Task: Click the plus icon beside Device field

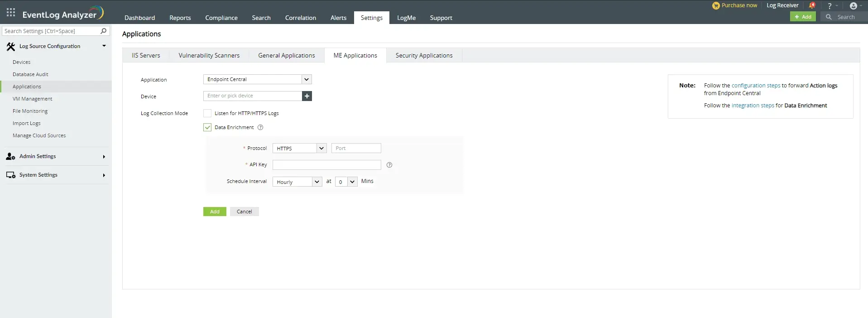Action: point(307,96)
